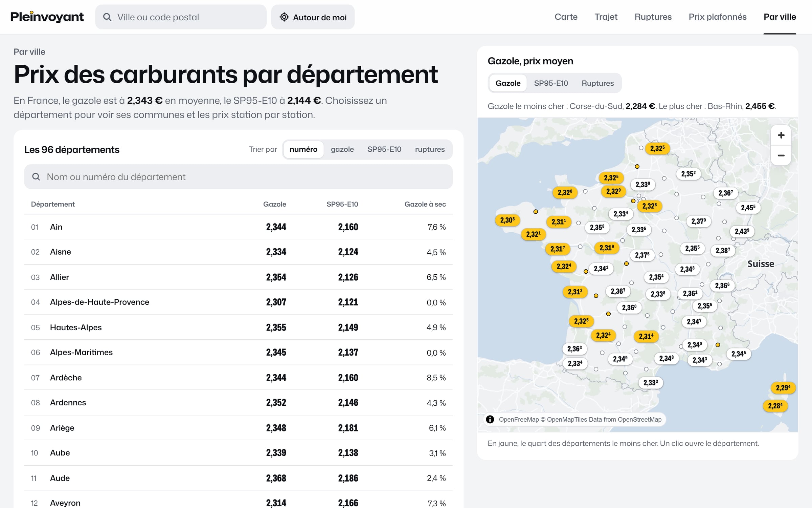Click the Ardennes SP95-E10 price 2,146
This screenshot has height=508, width=812.
click(x=348, y=403)
